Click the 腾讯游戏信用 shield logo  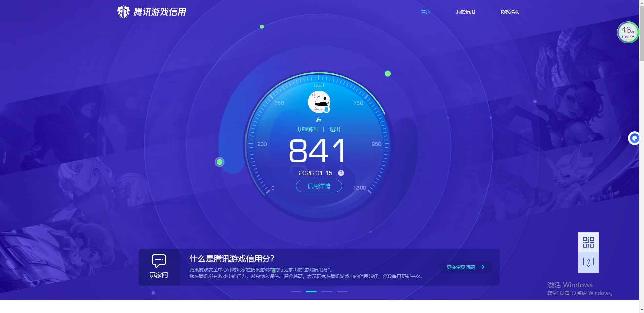[x=123, y=12]
